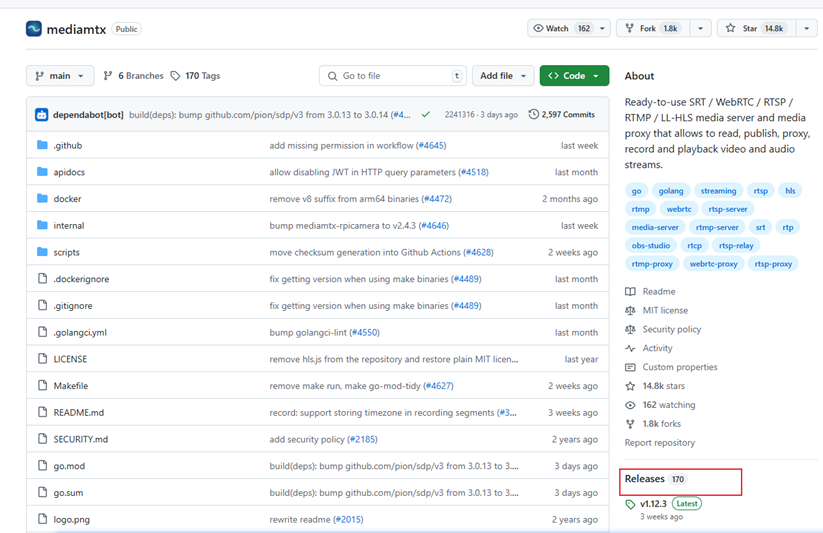Click the LICENSE file icon

point(43,359)
